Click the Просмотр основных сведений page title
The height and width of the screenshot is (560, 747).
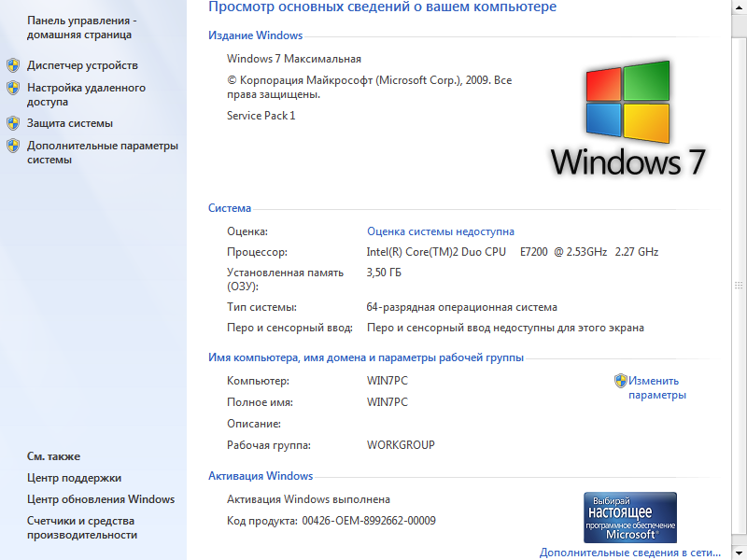pos(383,7)
